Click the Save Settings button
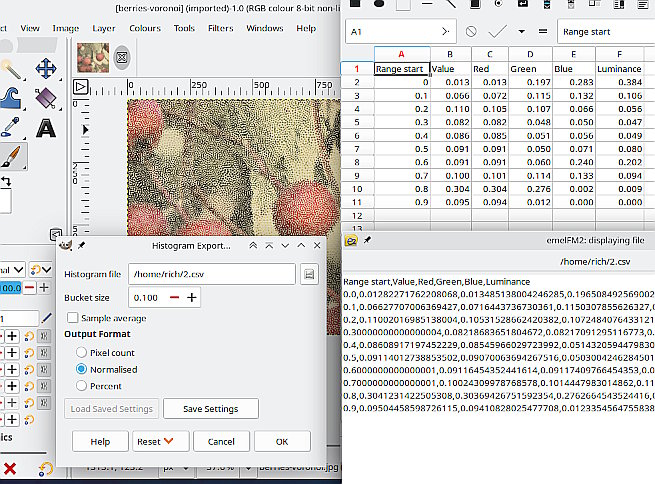This screenshot has width=655, height=484. [211, 409]
